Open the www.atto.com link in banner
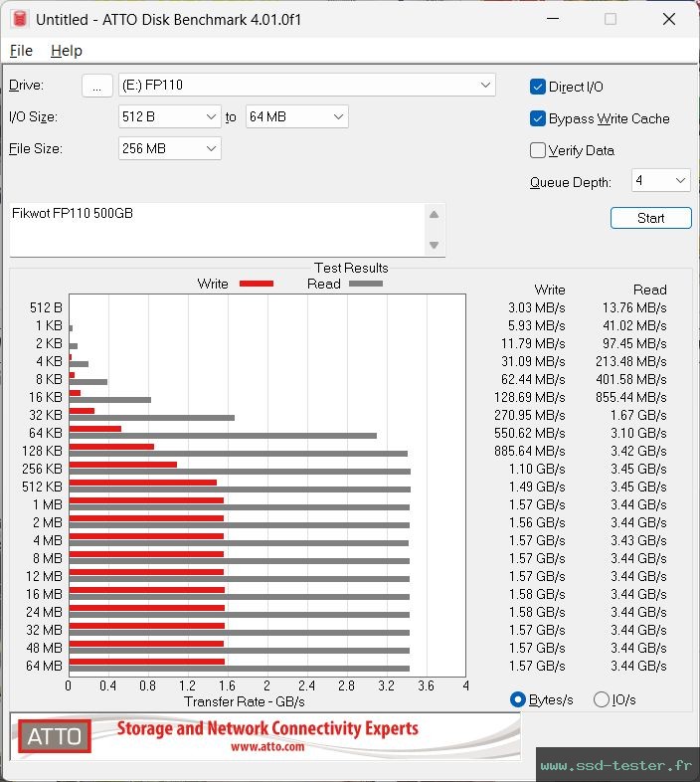 [x=267, y=746]
